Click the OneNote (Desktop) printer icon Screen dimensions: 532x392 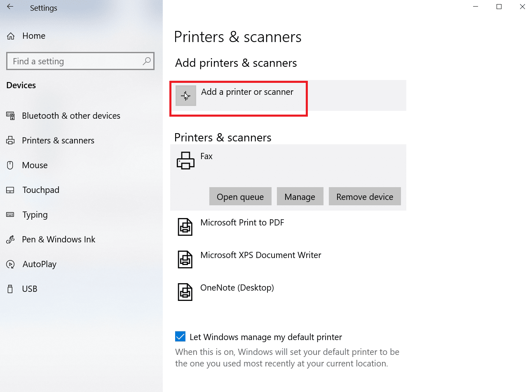pos(185,292)
